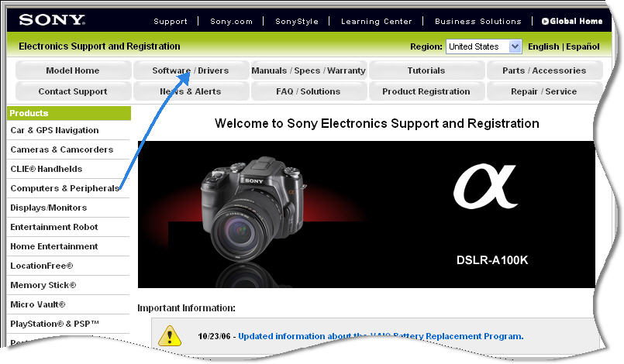The height and width of the screenshot is (364, 624).
Task: Open News & Alerts
Action: (x=191, y=91)
